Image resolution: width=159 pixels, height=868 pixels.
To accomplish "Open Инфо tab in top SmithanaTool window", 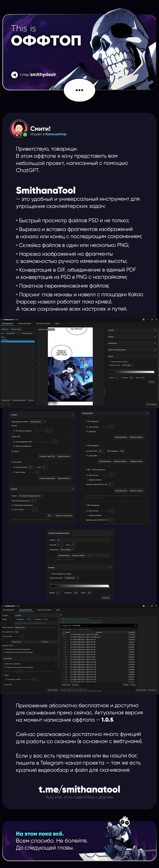I will pyautogui.click(x=57, y=324).
